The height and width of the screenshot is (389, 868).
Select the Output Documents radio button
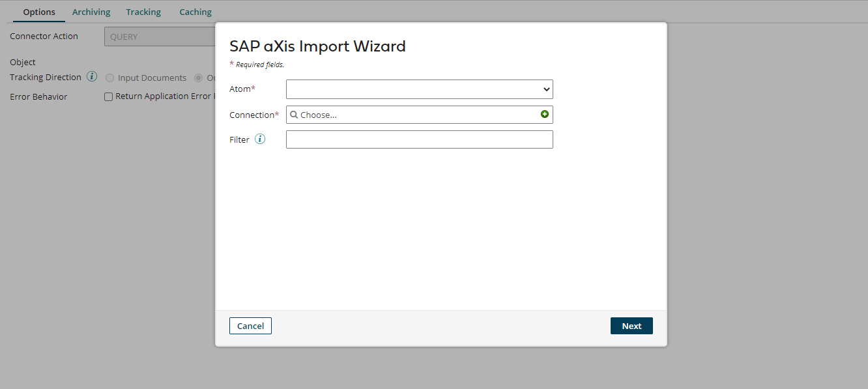click(x=197, y=78)
